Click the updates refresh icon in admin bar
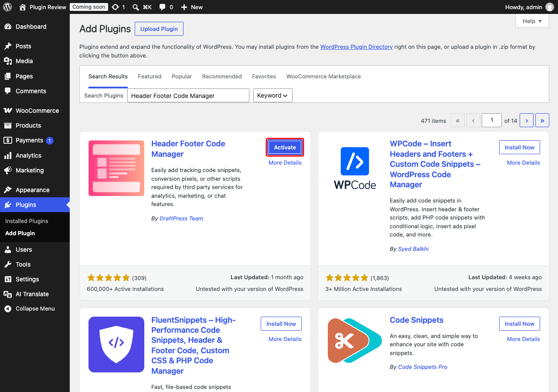Viewport: 558px width, 392px height. (x=115, y=7)
